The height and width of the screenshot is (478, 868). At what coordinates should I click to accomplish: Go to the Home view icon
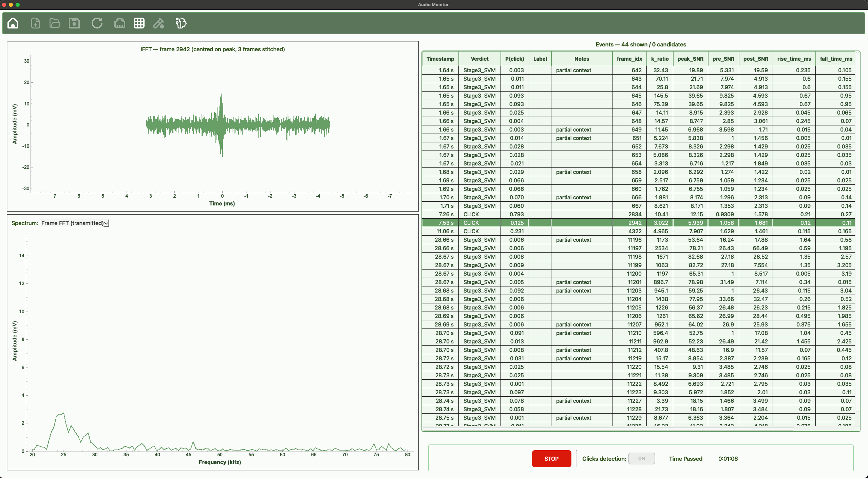click(x=13, y=23)
